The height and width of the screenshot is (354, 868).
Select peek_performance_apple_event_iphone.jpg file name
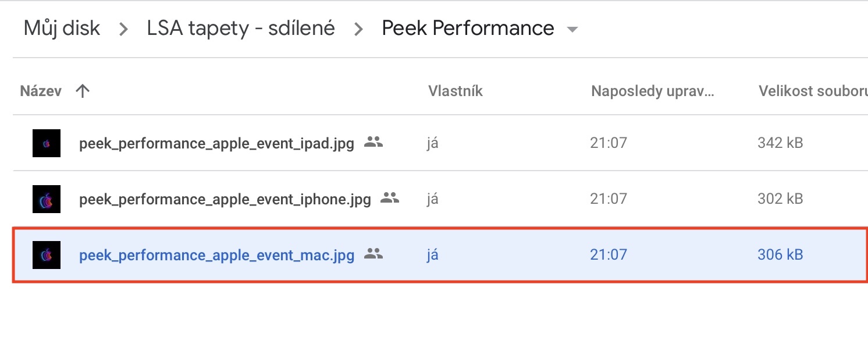[225, 199]
